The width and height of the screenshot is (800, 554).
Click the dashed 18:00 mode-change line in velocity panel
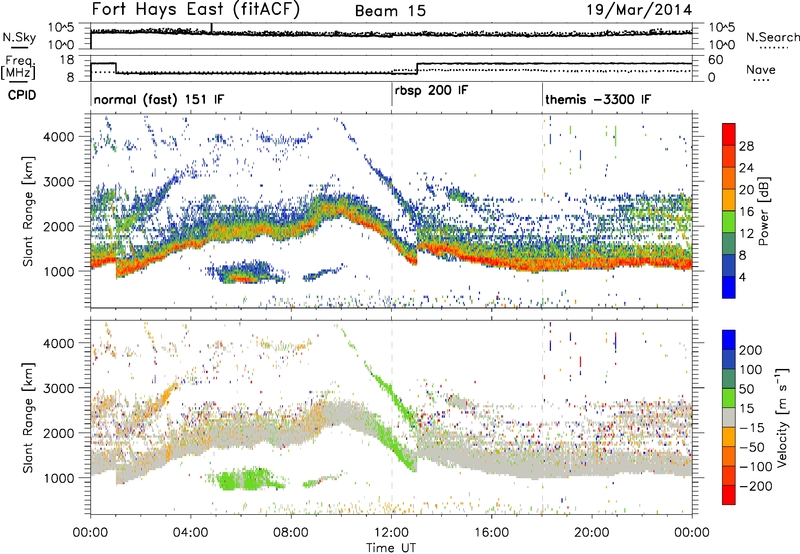pyautogui.click(x=542, y=417)
